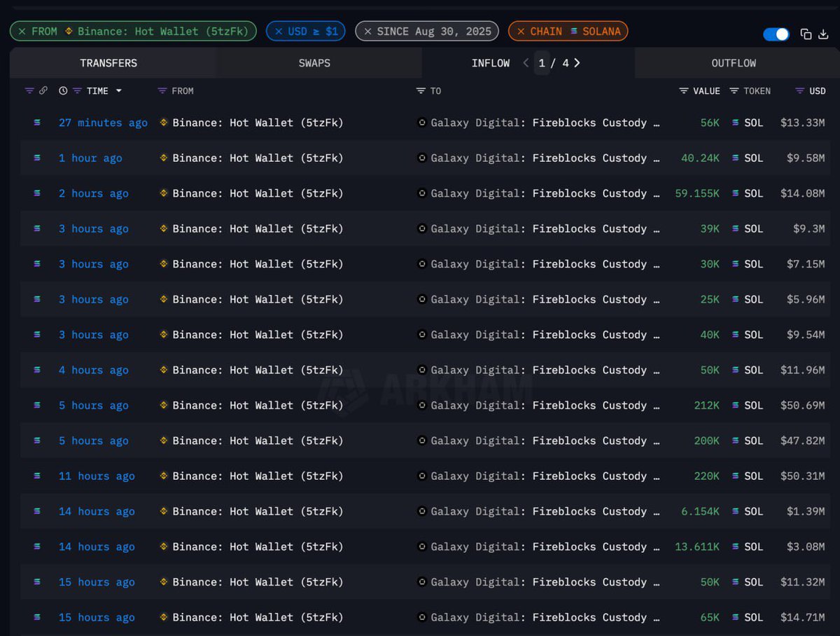
Task: Click the clock icon in TIME header
Action: (63, 91)
